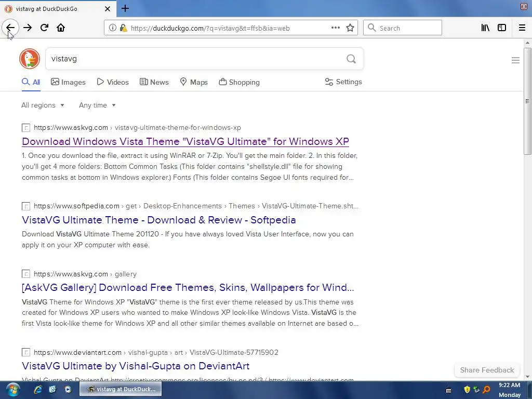Click the scrollbar up arrow
The width and height of the screenshot is (532, 399).
[527, 43]
